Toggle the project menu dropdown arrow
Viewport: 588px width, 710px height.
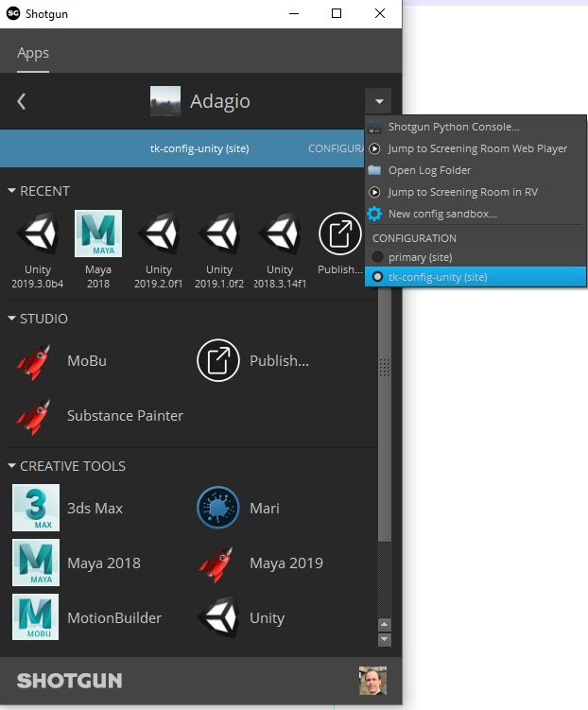pyautogui.click(x=379, y=101)
